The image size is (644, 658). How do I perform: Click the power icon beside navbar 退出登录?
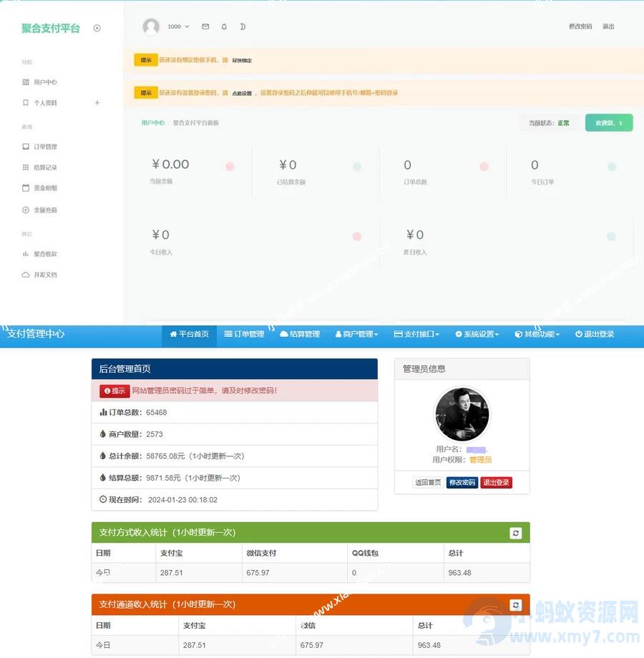[578, 334]
